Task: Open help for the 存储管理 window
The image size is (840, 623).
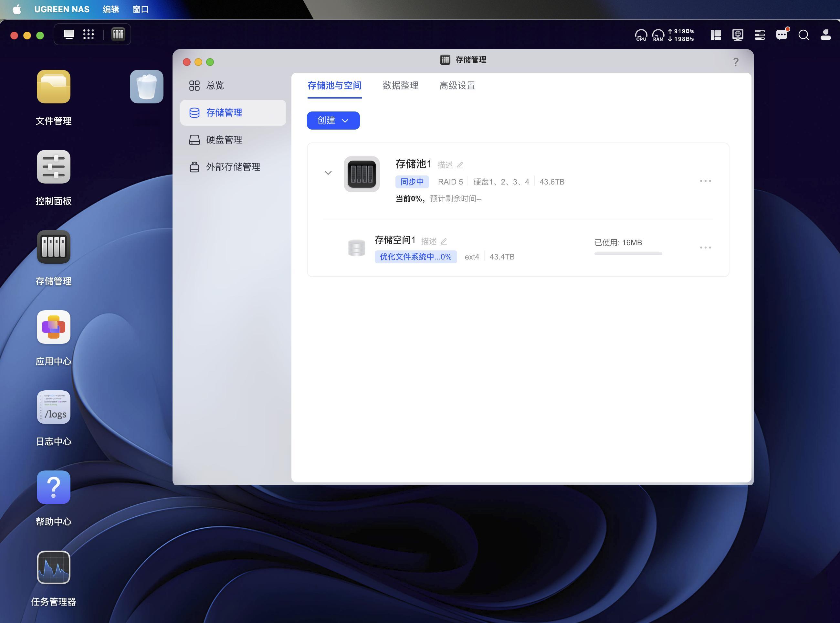Action: point(736,62)
